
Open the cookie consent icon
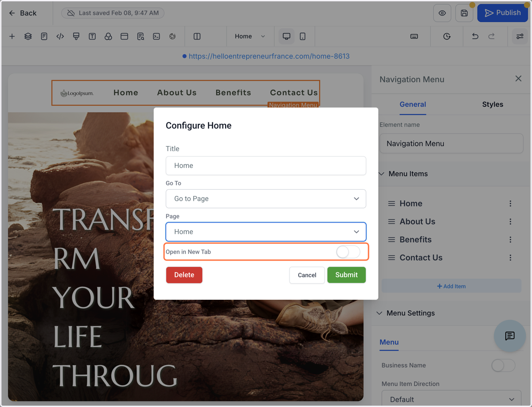coord(172,36)
